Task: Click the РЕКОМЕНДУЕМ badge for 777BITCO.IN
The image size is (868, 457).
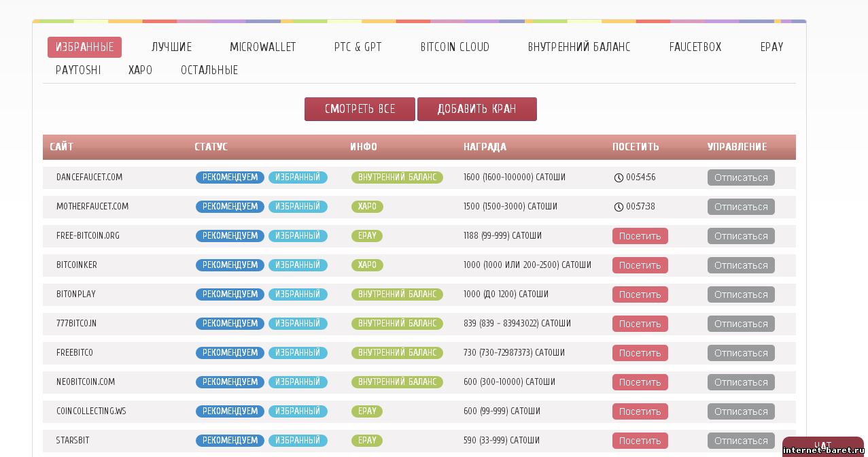Action: coord(230,324)
